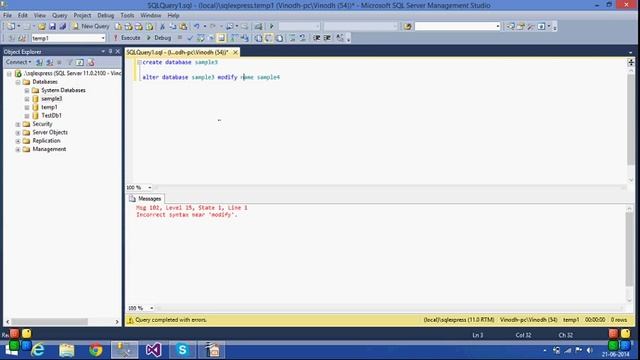Click the Decrease Indent icon
Viewport: 640px width, 360px height.
click(317, 38)
